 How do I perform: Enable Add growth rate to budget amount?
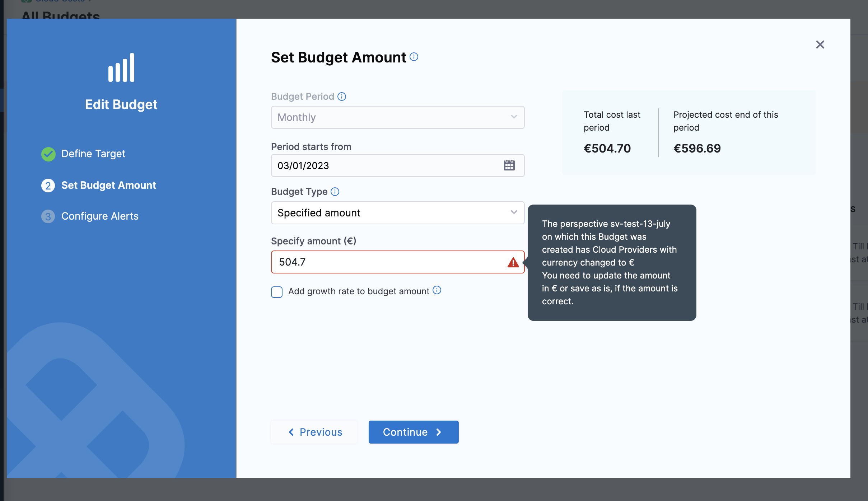277,292
